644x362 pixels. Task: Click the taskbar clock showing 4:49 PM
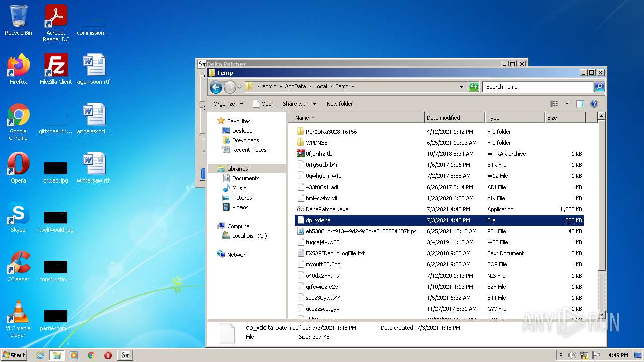618,355
